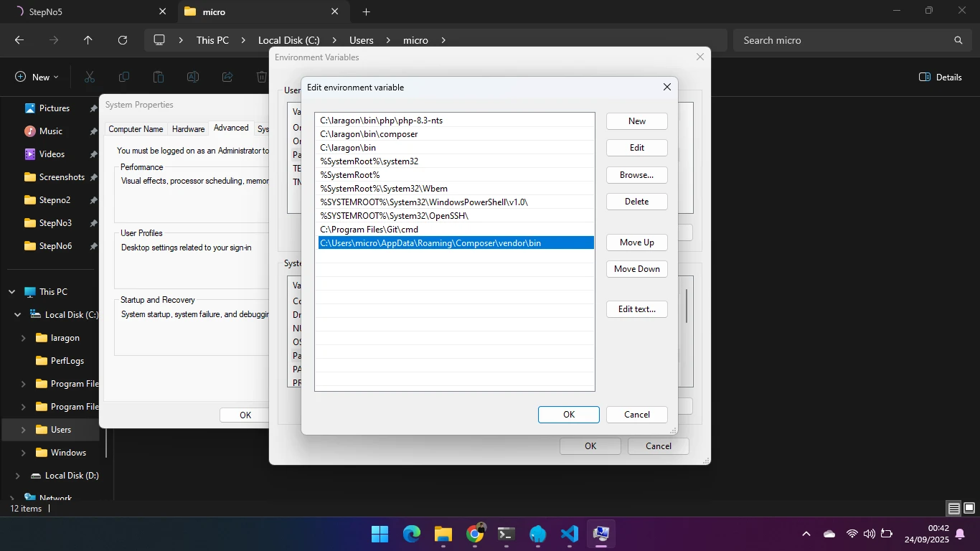
Task: Switch to the Hardware tab
Action: pyautogui.click(x=188, y=129)
